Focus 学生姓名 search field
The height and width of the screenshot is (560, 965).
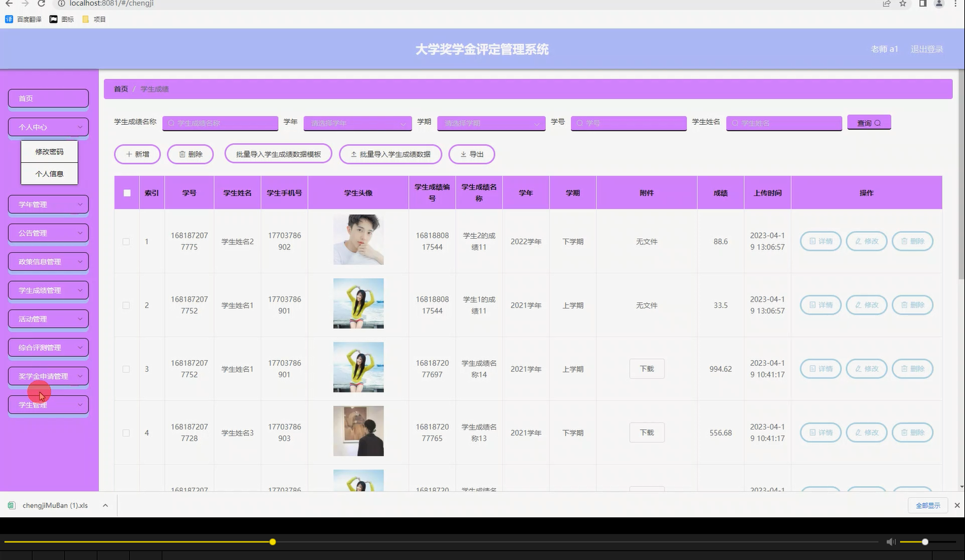coord(784,123)
